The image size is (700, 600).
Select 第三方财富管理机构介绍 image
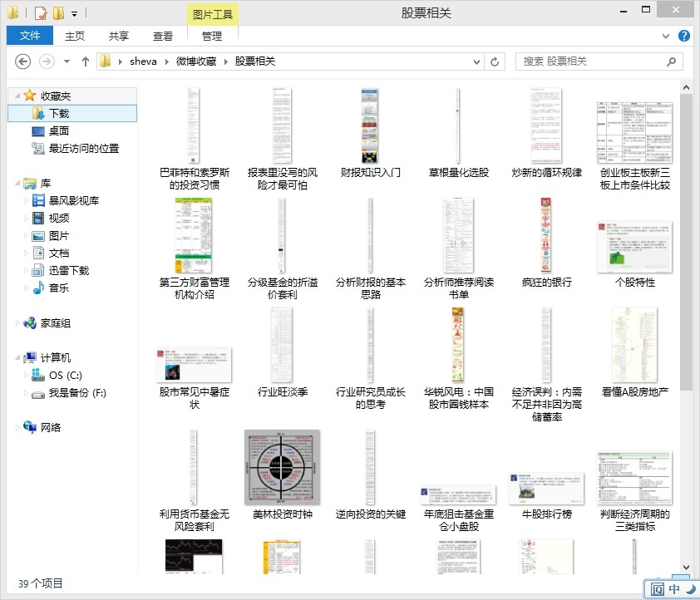coord(194,249)
